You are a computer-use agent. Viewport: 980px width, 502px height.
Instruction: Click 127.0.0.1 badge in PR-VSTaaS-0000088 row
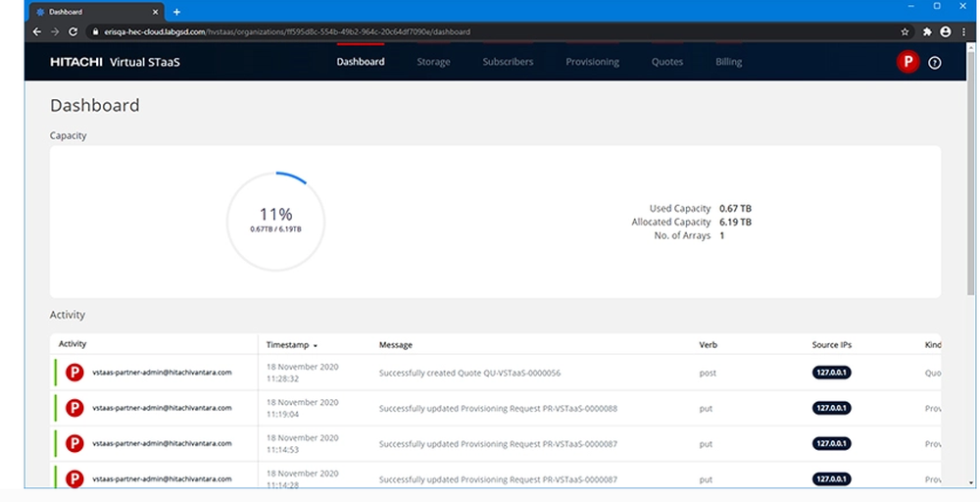(832, 408)
